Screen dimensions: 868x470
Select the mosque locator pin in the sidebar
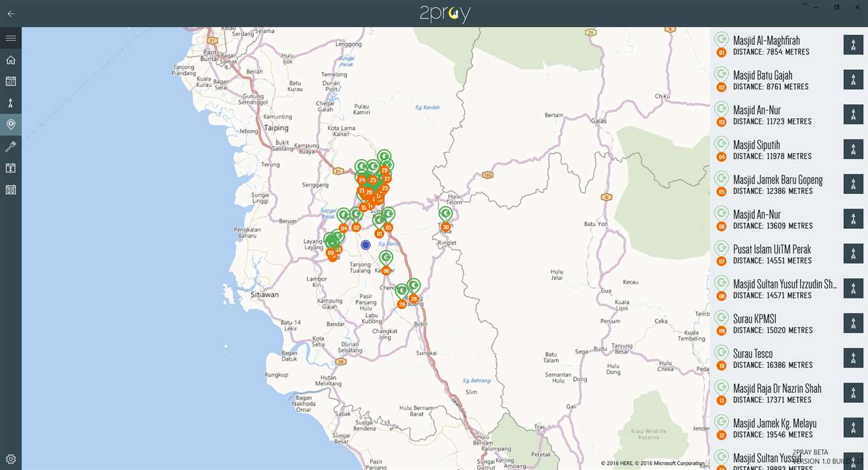11,125
